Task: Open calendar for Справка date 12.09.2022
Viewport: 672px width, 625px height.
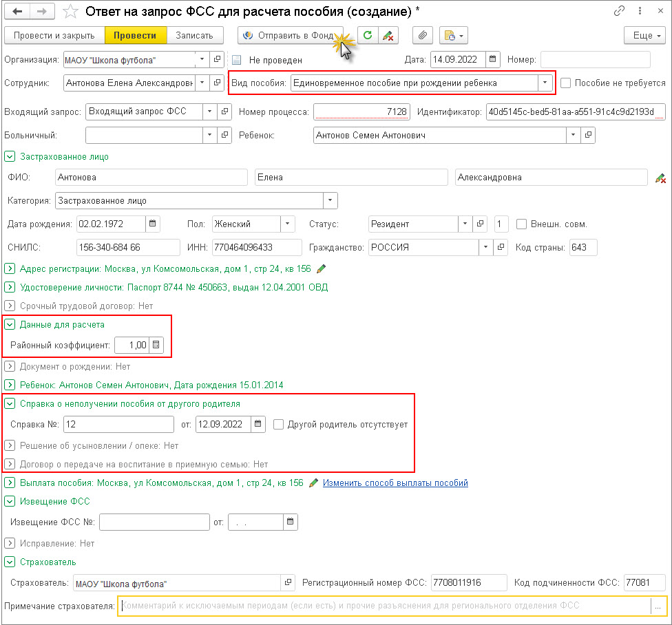Action: tap(258, 424)
